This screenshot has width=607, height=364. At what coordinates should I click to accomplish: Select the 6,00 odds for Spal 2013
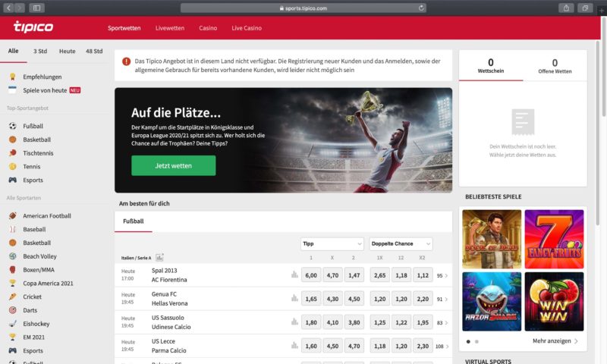click(x=311, y=275)
